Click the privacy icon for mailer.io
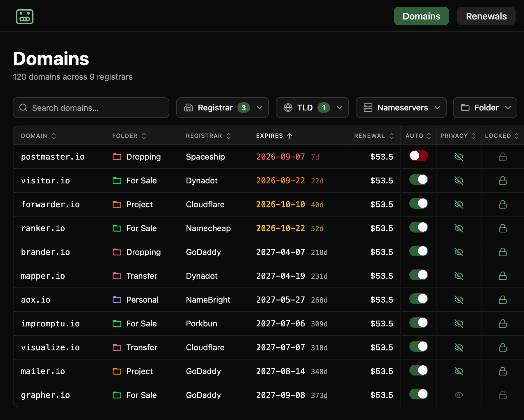 pos(459,371)
